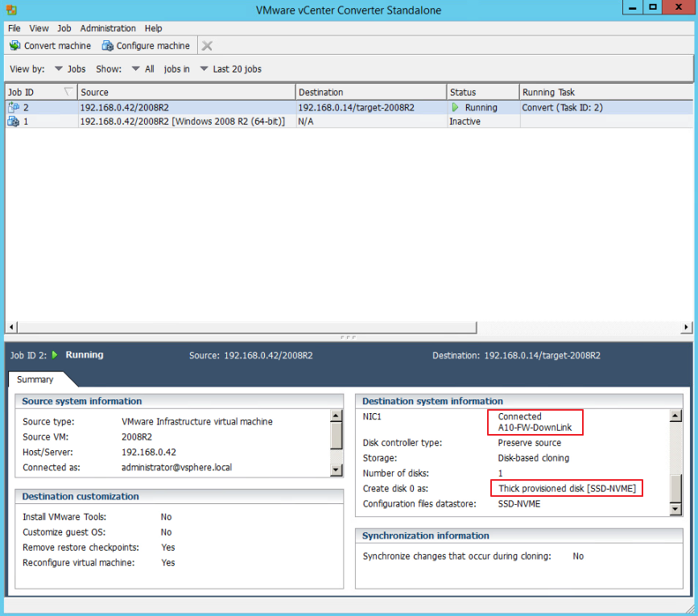Click the N/A destination cell of job 1
698x616 pixels.
305,121
